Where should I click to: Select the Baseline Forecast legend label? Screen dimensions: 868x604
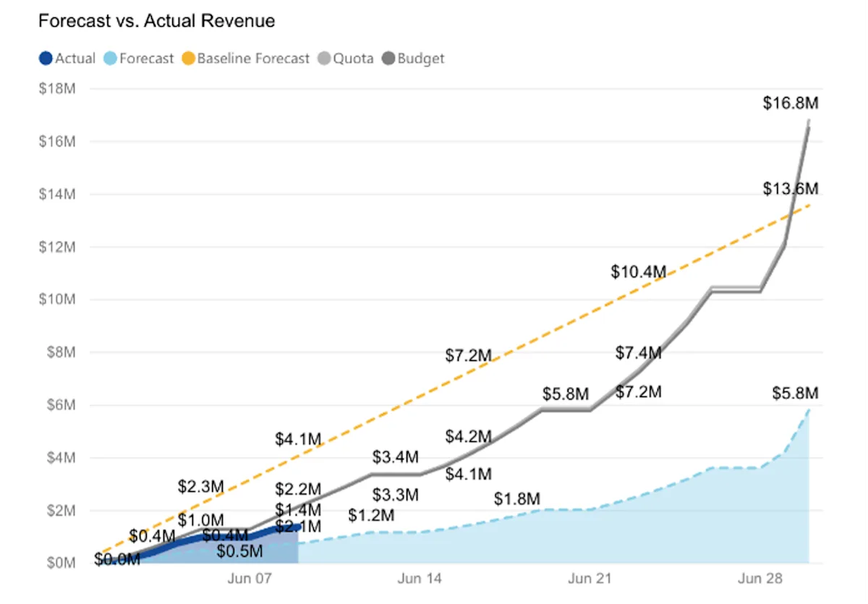coord(253,59)
